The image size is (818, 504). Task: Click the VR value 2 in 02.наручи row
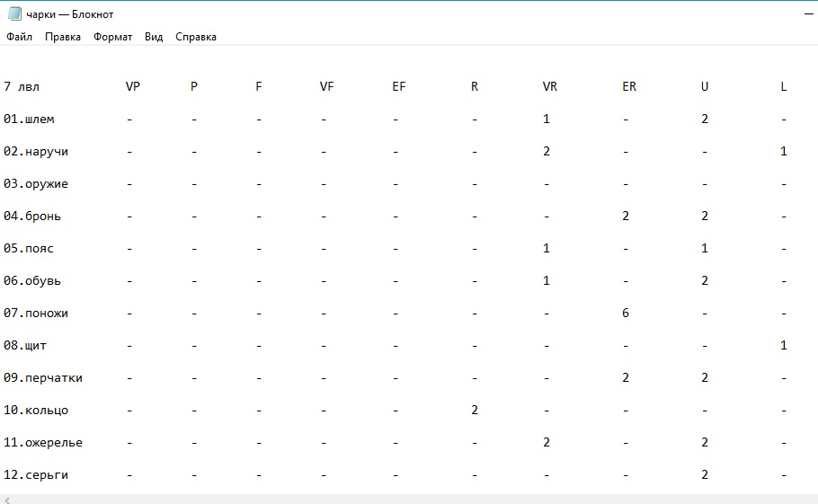tap(547, 151)
